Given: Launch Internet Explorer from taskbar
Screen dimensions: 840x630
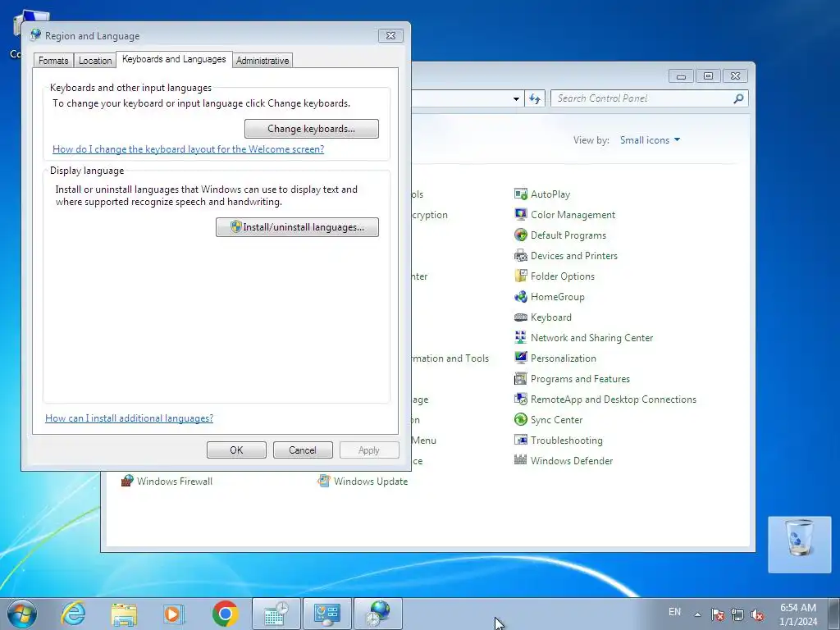Looking at the screenshot, I should point(73,614).
